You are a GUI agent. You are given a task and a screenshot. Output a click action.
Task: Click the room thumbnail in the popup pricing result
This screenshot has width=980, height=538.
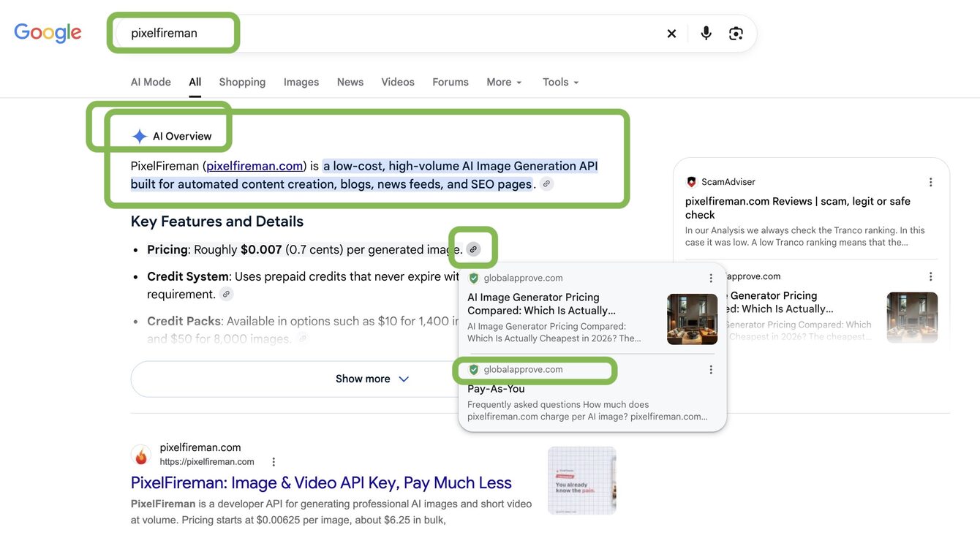(x=693, y=319)
